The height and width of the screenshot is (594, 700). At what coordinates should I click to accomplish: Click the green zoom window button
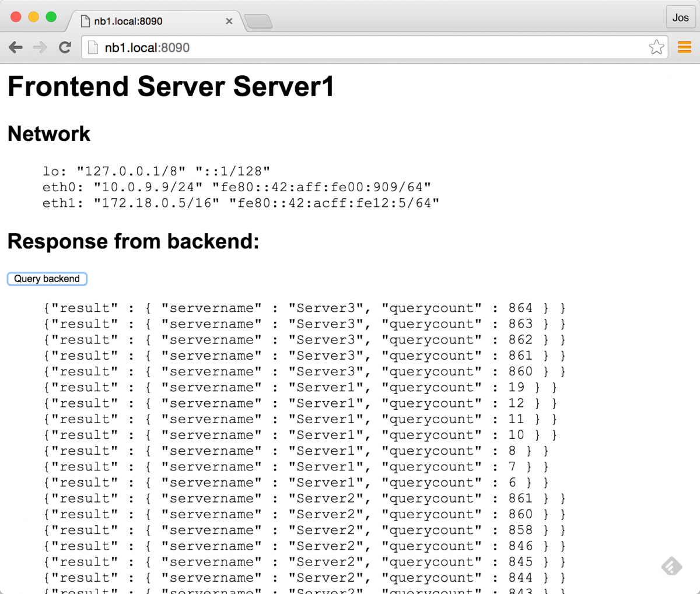51,17
